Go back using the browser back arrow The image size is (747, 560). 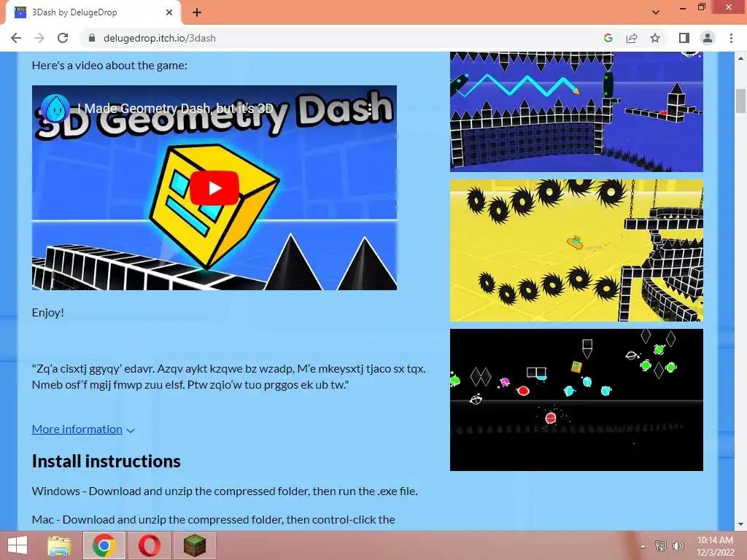pos(16,38)
